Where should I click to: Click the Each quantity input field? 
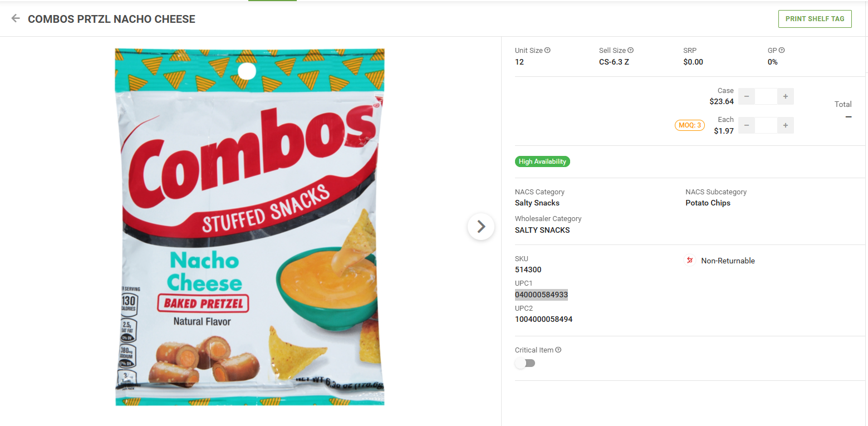tap(766, 125)
